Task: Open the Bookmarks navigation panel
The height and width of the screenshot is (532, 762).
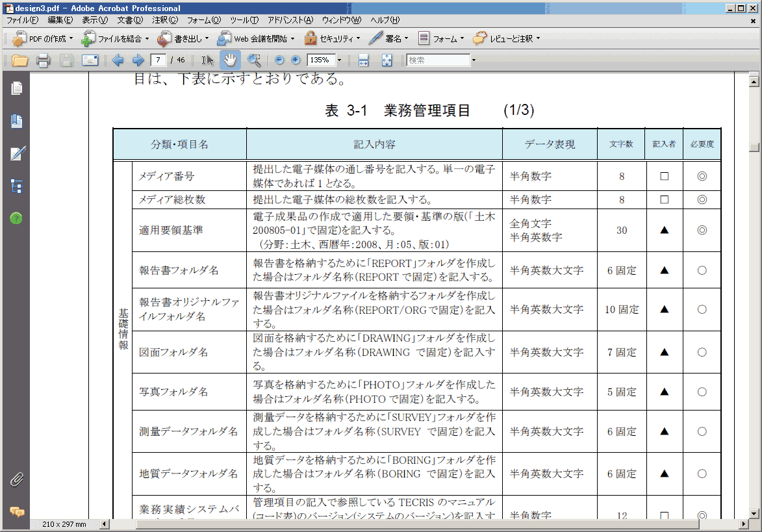Action: click(x=16, y=121)
